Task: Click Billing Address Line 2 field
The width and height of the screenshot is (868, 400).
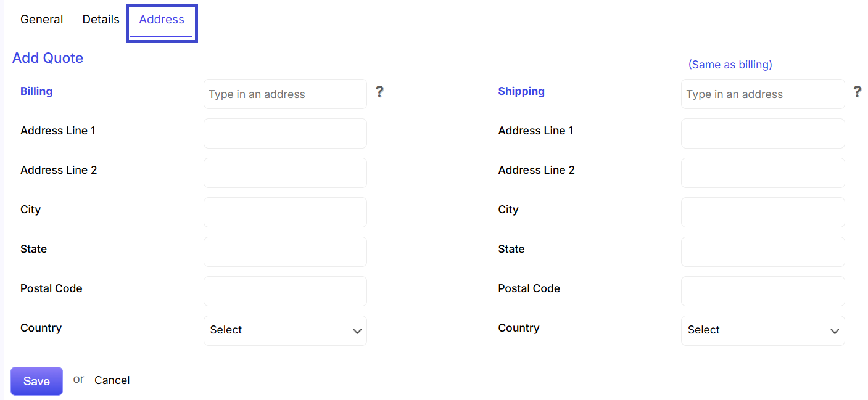Action: click(x=285, y=173)
